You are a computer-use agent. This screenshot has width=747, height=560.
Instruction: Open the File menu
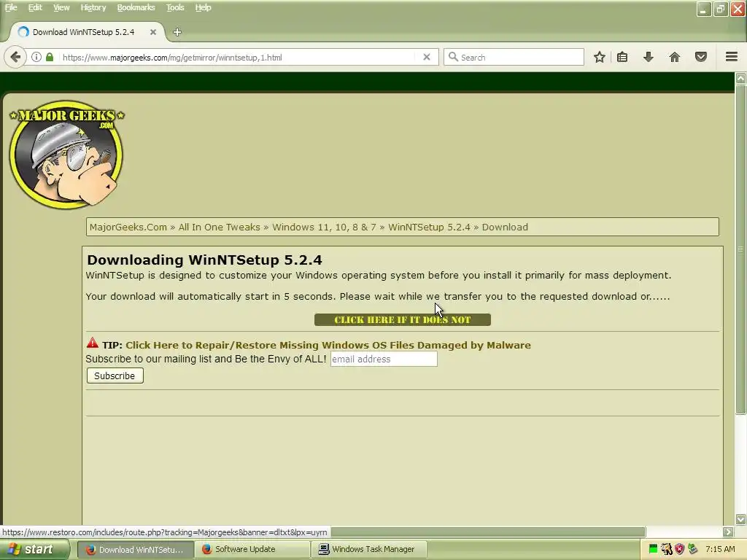coord(11,7)
